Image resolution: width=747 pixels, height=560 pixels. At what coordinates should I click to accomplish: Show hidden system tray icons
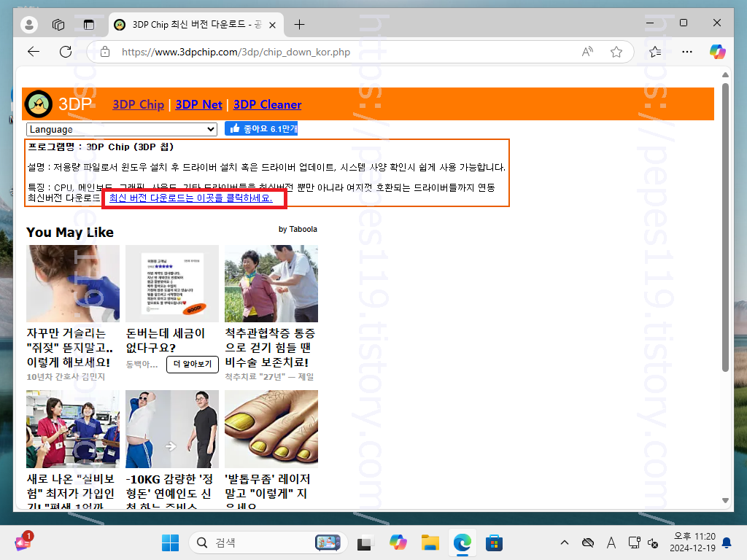pyautogui.click(x=565, y=542)
